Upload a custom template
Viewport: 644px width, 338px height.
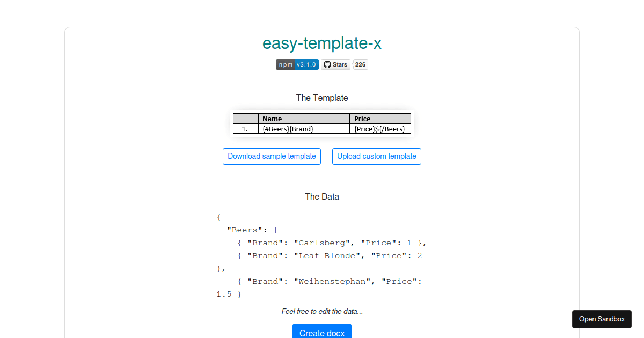pyautogui.click(x=376, y=156)
